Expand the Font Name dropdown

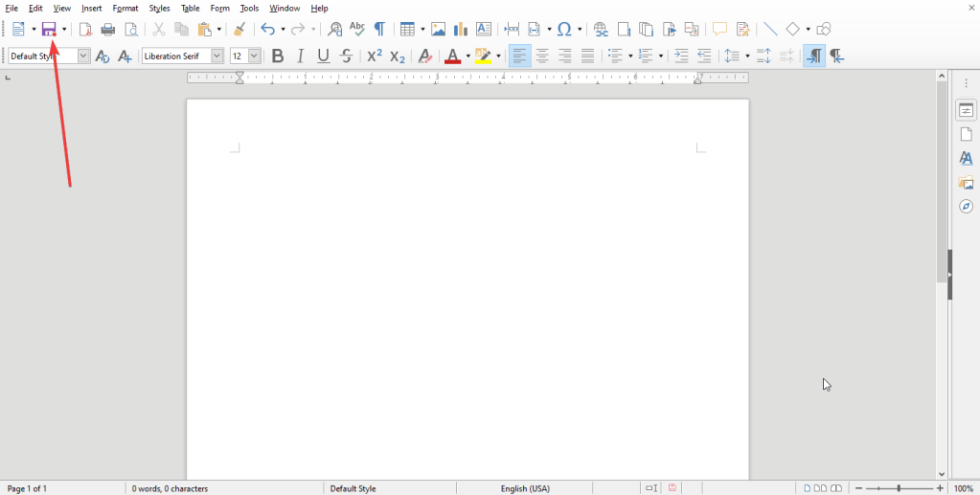(x=217, y=56)
